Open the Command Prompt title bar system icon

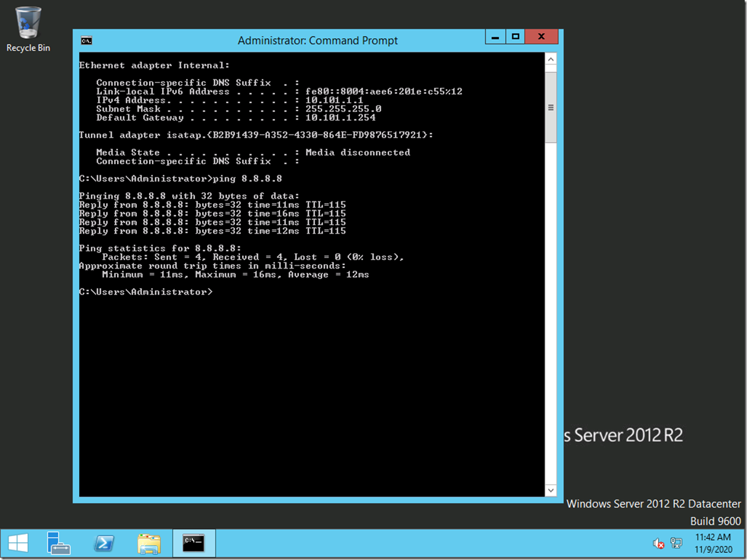tap(86, 40)
